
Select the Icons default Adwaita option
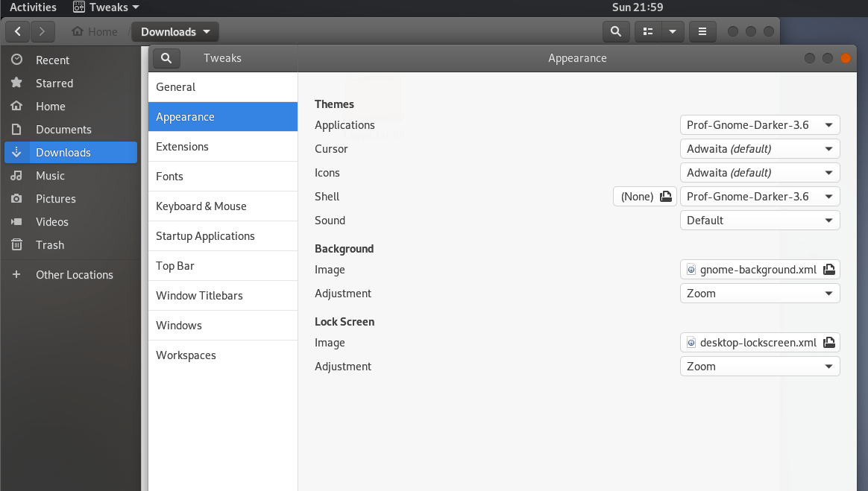coord(759,172)
